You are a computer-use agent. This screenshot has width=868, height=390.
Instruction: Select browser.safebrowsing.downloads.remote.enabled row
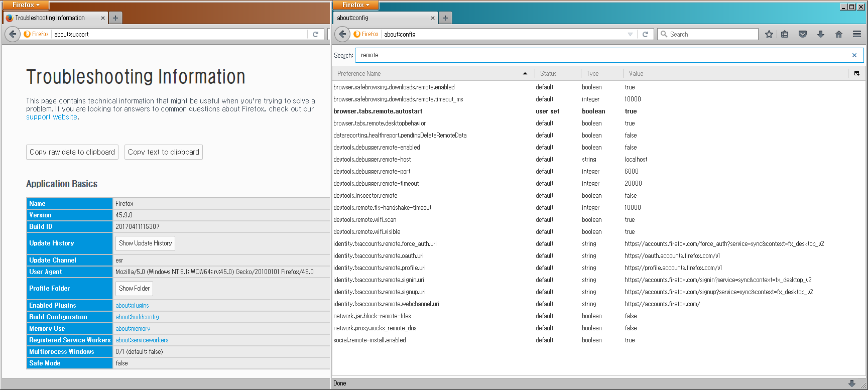[x=599, y=87]
